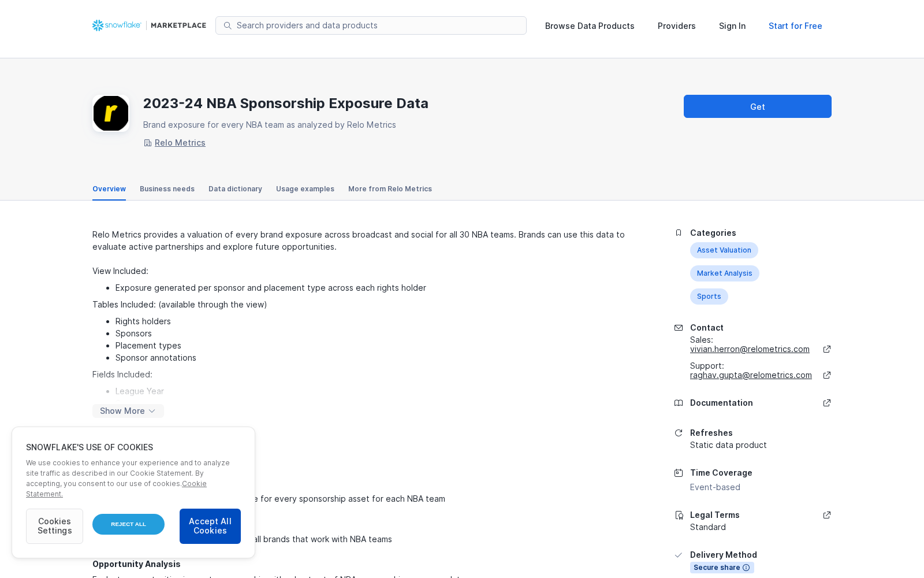
Task: Click the Relo Metrics provider logo
Action: coord(111,113)
